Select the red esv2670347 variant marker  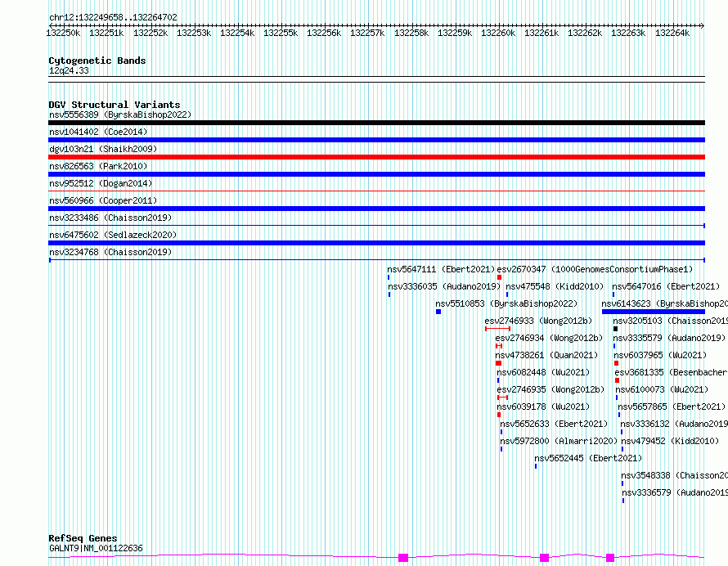499,277
